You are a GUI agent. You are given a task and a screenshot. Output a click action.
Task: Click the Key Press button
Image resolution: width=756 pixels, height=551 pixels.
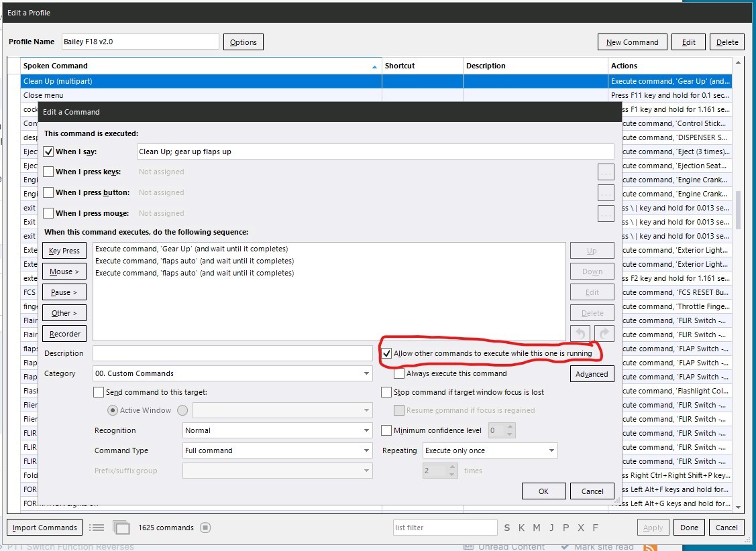pos(64,251)
